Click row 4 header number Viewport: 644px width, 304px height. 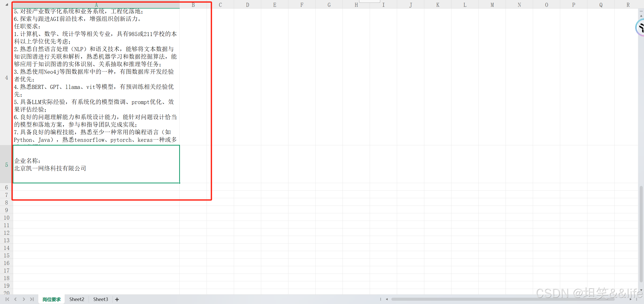(x=7, y=78)
